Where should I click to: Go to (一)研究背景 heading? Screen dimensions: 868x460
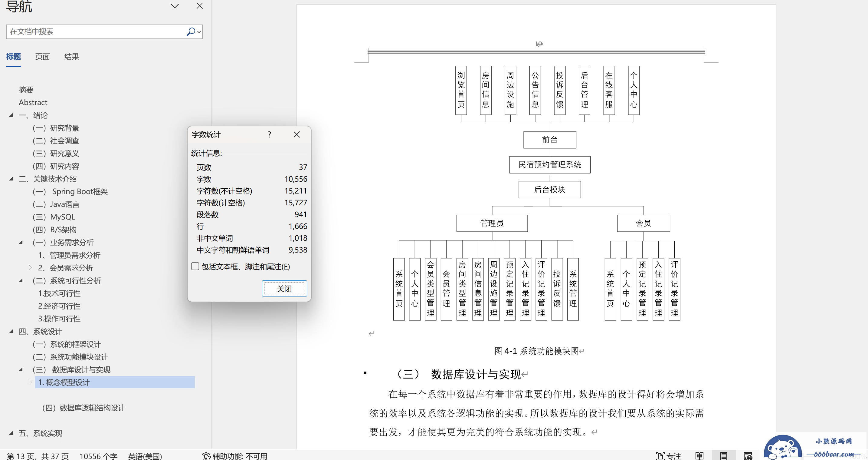click(56, 128)
